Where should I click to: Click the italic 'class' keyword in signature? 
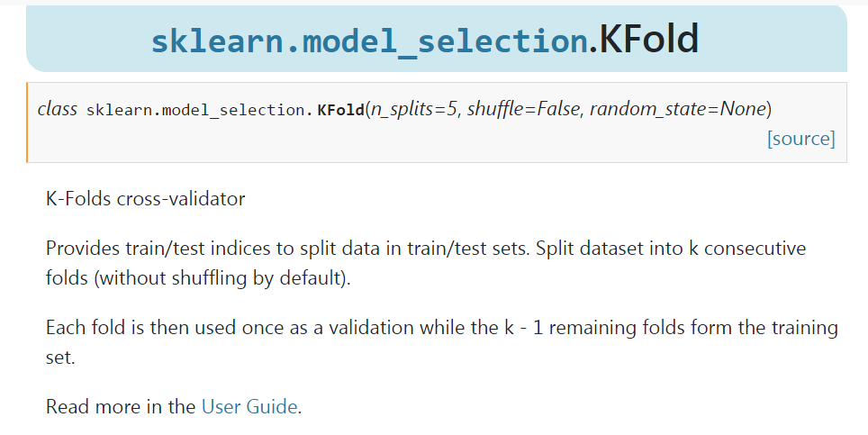point(58,109)
